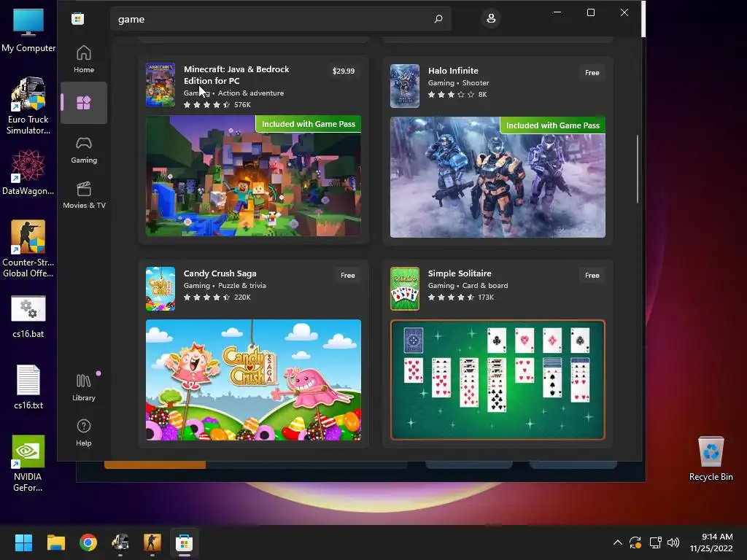Open the Gaming section in sidebar

click(x=84, y=149)
